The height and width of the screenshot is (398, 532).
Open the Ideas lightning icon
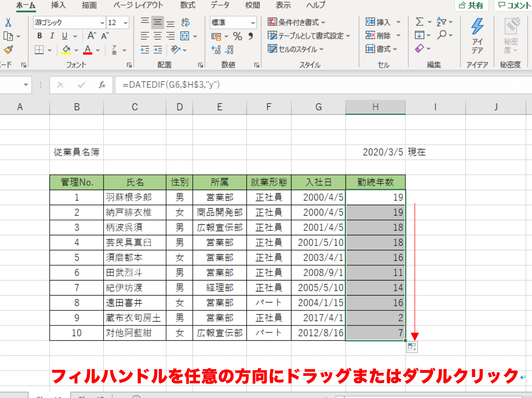click(x=477, y=26)
